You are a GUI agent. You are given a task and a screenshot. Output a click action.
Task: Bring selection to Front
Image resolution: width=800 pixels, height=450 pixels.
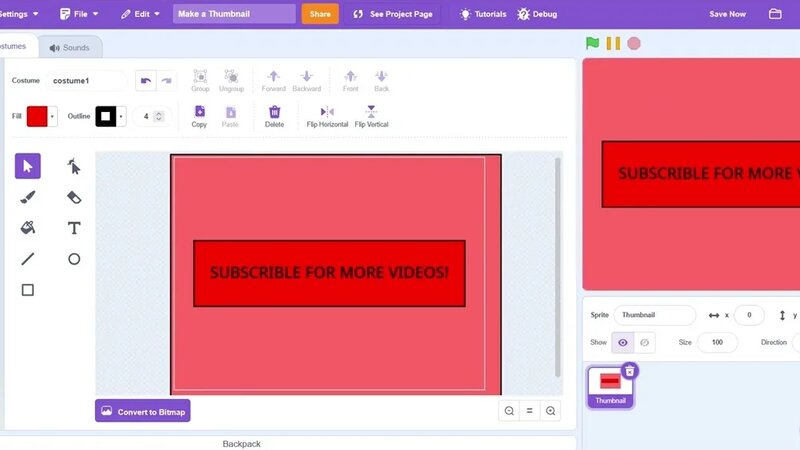(351, 81)
